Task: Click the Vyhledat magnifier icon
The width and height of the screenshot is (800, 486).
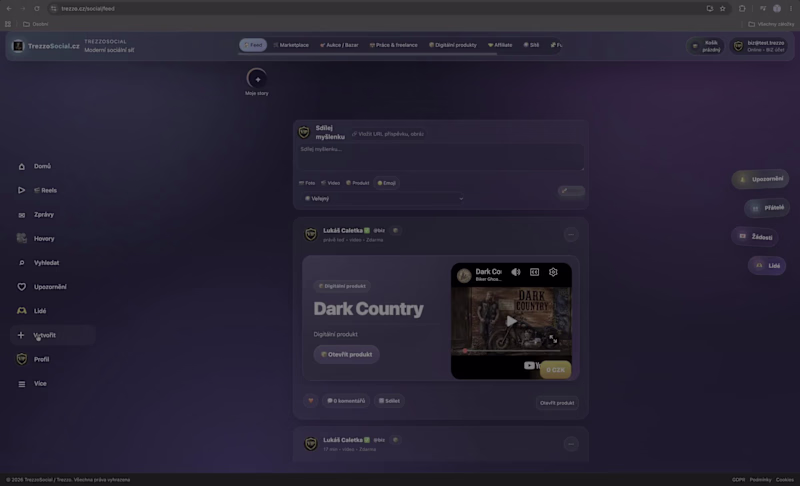Action: tap(21, 263)
